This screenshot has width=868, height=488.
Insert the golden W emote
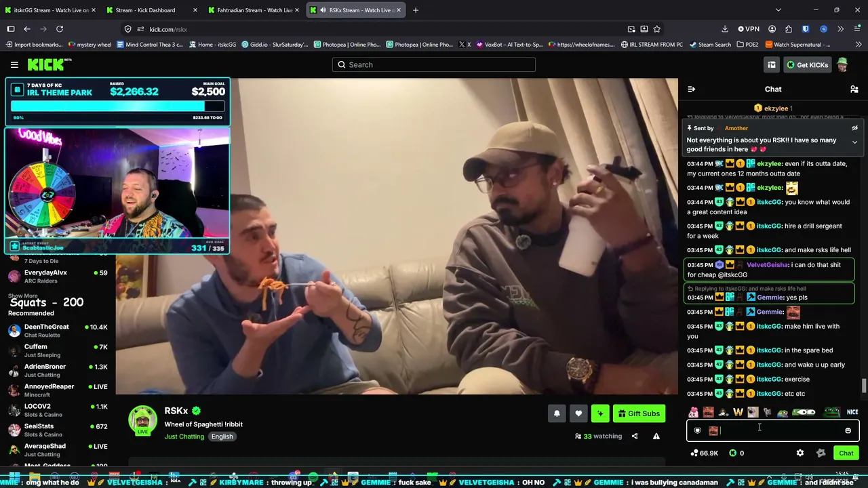pyautogui.click(x=738, y=412)
